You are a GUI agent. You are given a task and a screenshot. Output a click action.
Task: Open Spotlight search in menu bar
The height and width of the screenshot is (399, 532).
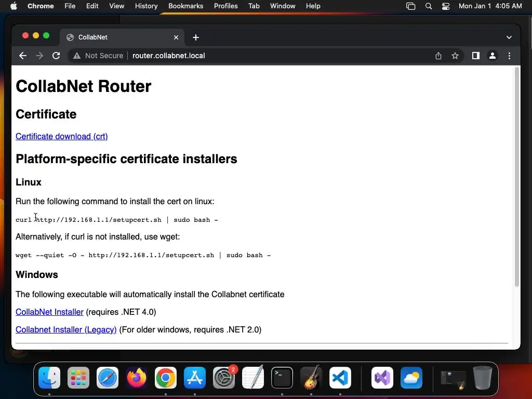point(429,6)
